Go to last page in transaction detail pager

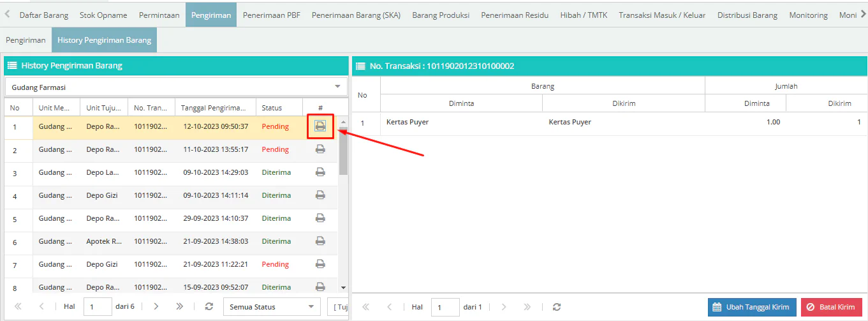tap(527, 307)
